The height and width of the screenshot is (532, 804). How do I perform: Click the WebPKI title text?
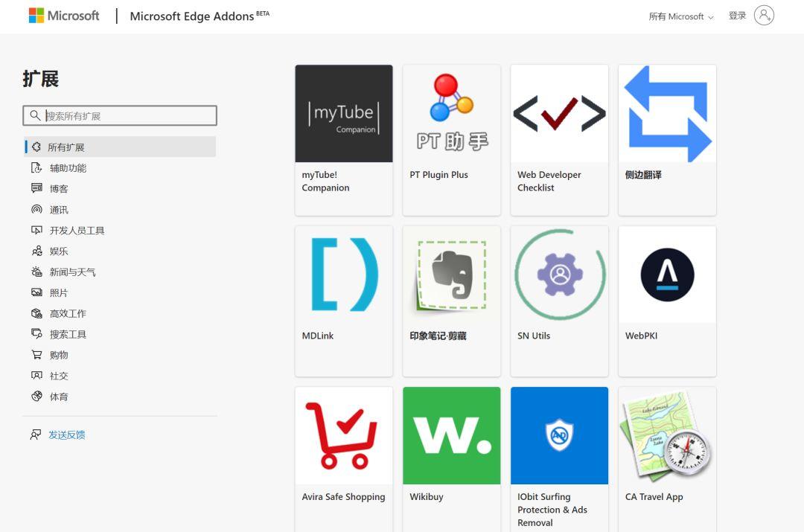point(641,336)
